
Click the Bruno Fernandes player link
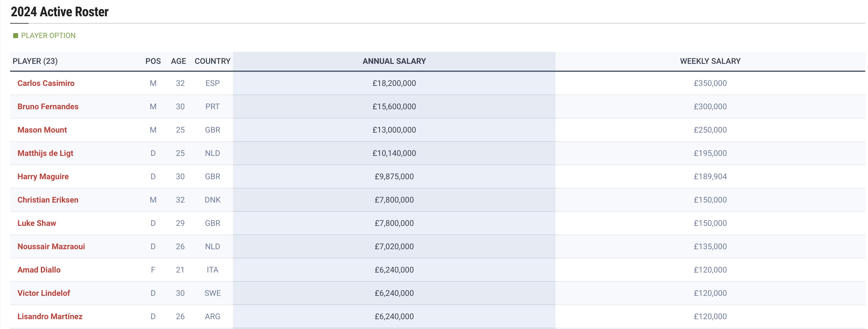pyautogui.click(x=48, y=106)
